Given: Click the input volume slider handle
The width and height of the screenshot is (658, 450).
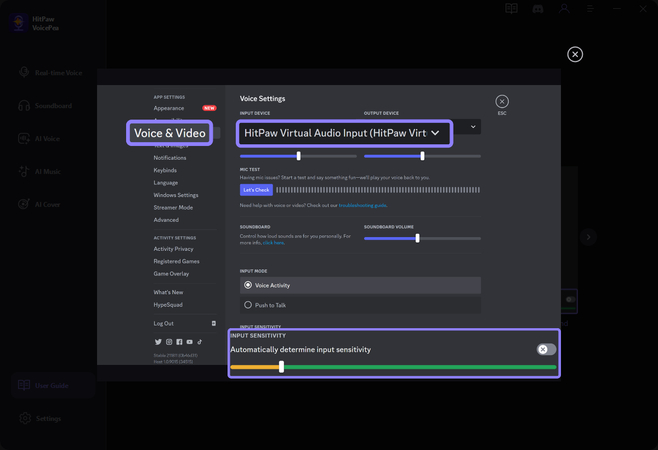Looking at the screenshot, I should pyautogui.click(x=298, y=156).
